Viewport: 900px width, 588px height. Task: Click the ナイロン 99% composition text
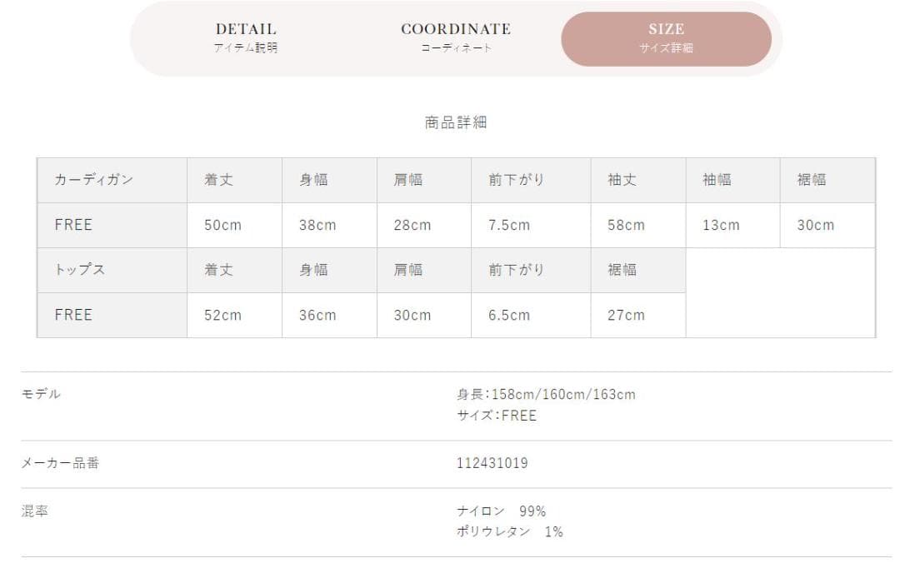501,511
